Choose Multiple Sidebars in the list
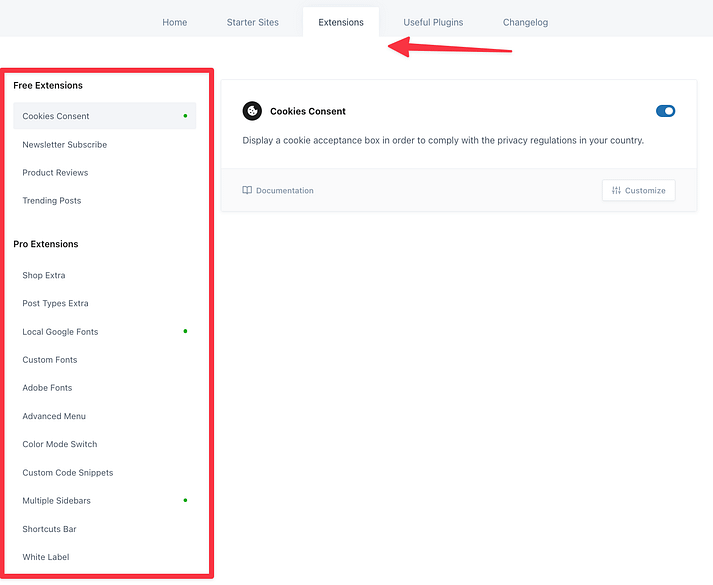The height and width of the screenshot is (585, 713). click(x=56, y=501)
